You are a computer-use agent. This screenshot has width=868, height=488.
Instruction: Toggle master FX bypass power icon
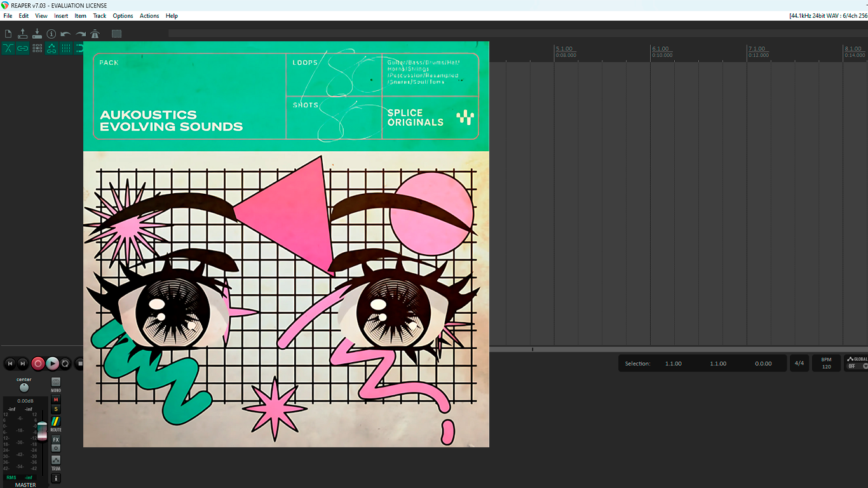[x=56, y=448]
